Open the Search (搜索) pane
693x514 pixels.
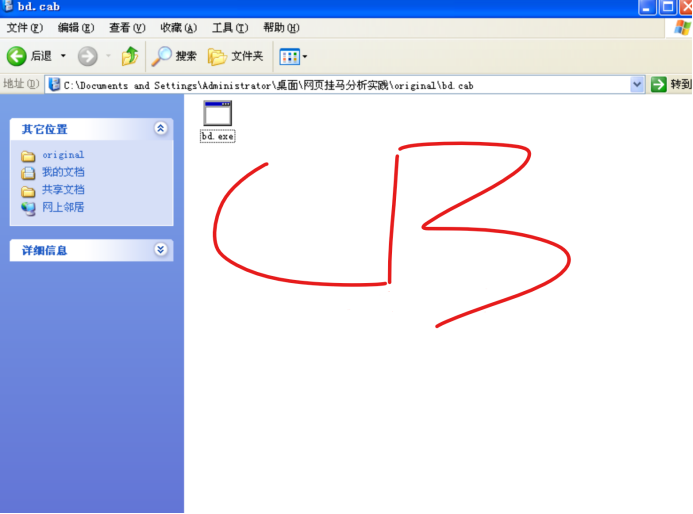pos(174,56)
